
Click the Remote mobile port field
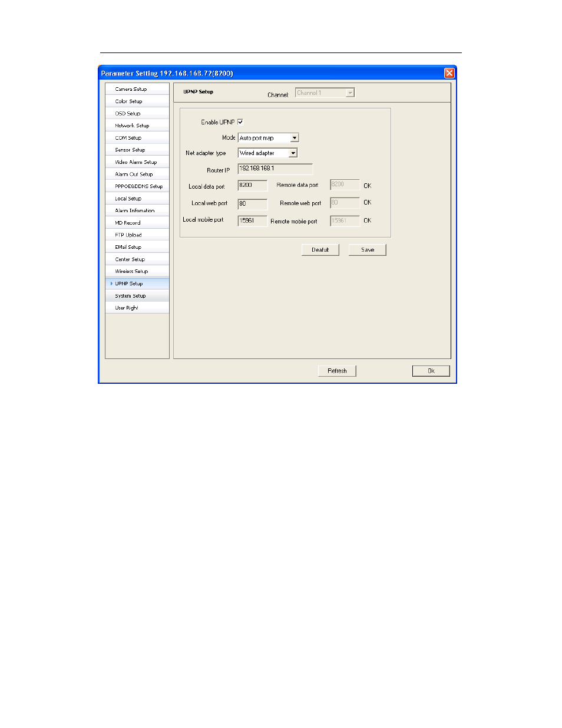[x=345, y=221]
